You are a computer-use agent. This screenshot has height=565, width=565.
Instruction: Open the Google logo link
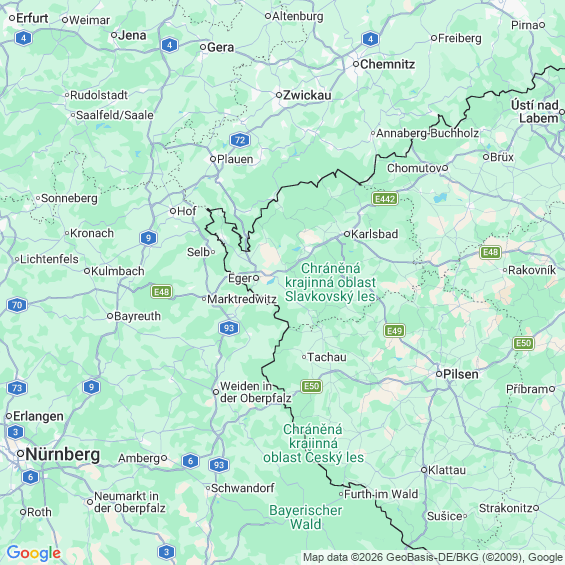point(34,553)
